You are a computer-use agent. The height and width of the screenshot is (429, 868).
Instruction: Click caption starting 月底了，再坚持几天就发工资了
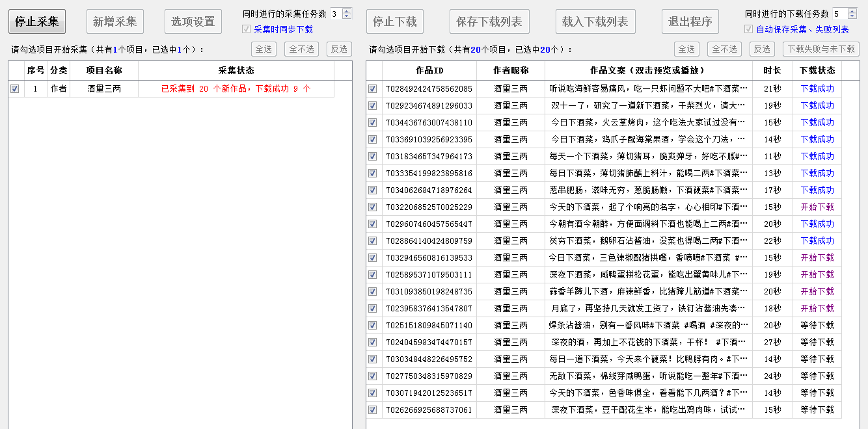[x=649, y=309]
